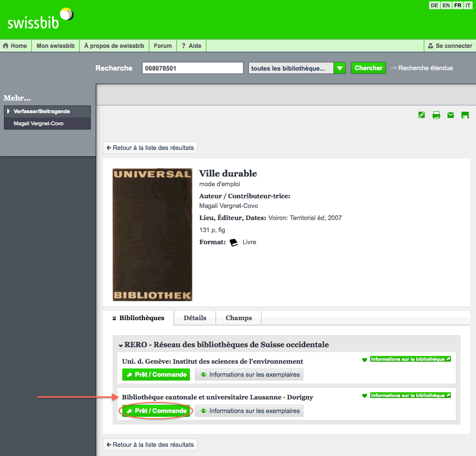Switch language to Italian (IT)
476x456 pixels.
tap(468, 5)
